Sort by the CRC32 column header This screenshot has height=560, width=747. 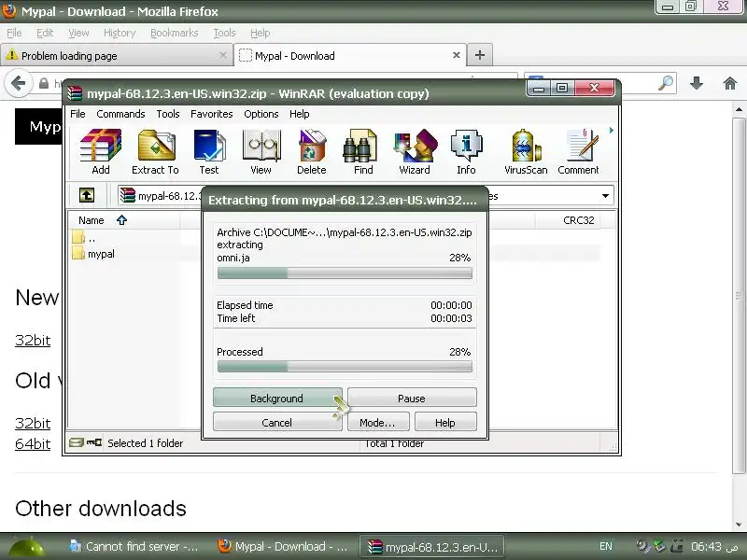click(578, 220)
